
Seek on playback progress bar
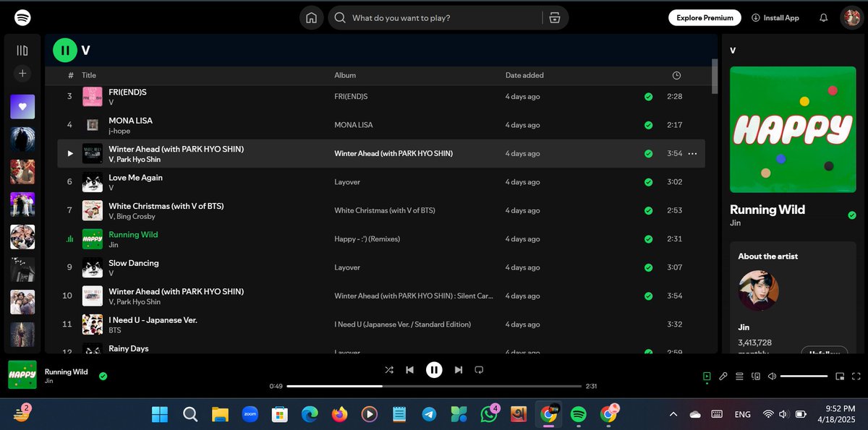coord(434,386)
